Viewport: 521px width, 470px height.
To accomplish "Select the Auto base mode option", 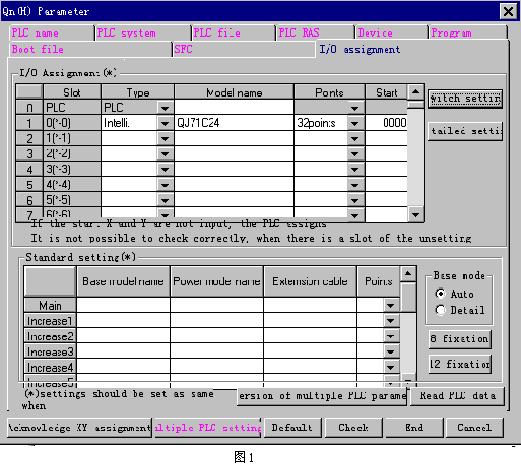I will [440, 294].
